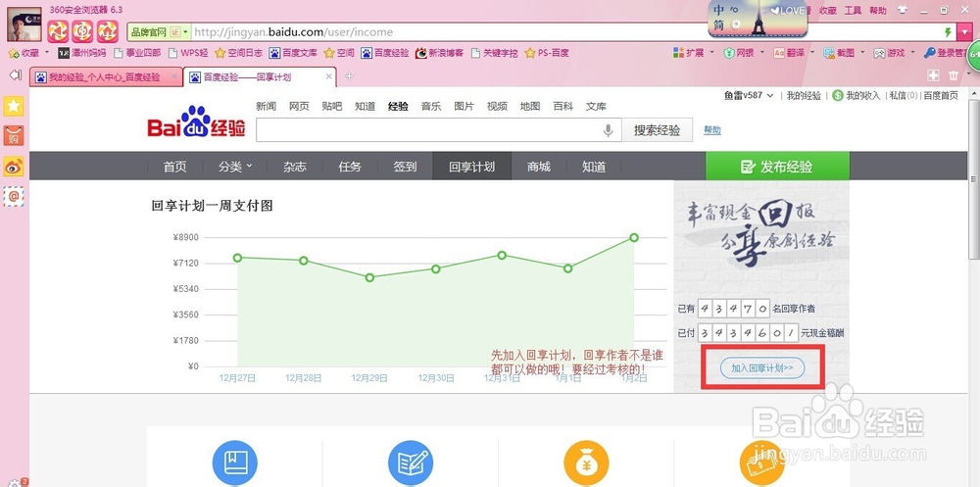Open the 工具 menu in title bar
The width and height of the screenshot is (980, 487).
point(854,11)
